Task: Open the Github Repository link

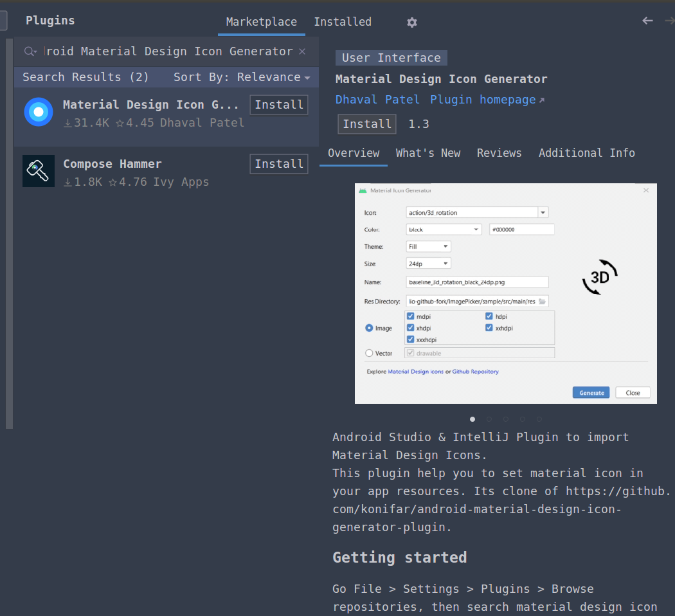Action: pos(475,372)
